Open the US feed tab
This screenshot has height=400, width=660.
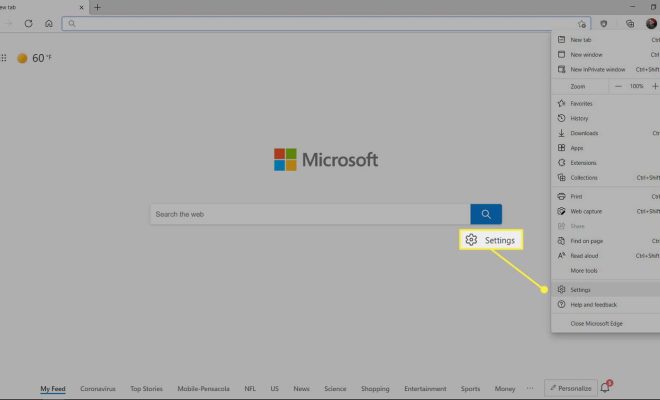pyautogui.click(x=274, y=389)
